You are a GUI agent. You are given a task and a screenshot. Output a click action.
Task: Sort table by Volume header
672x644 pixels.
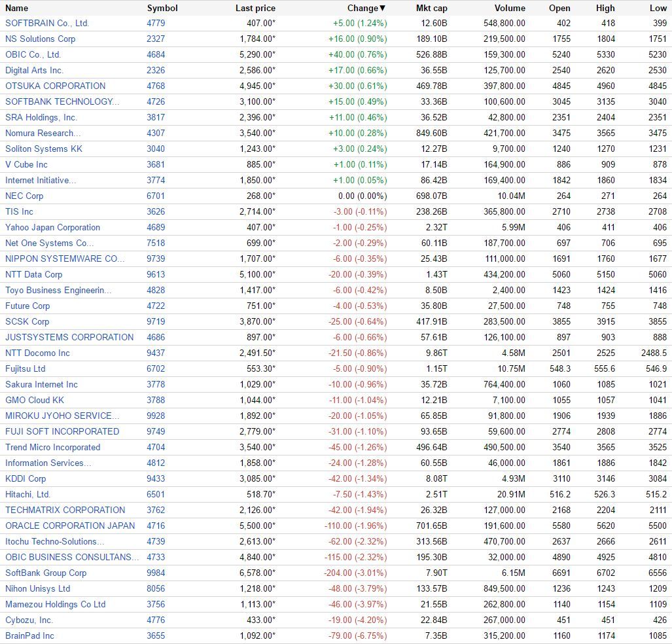click(510, 8)
